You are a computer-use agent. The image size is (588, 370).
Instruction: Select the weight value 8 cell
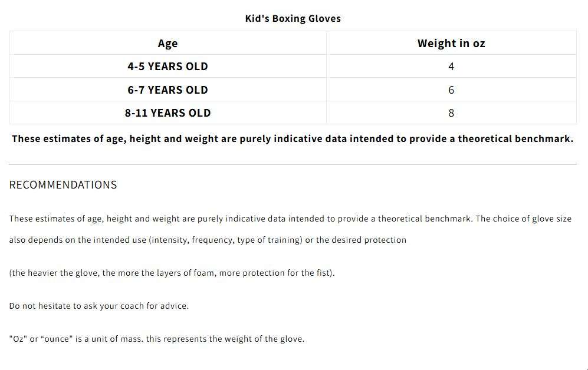pyautogui.click(x=451, y=113)
